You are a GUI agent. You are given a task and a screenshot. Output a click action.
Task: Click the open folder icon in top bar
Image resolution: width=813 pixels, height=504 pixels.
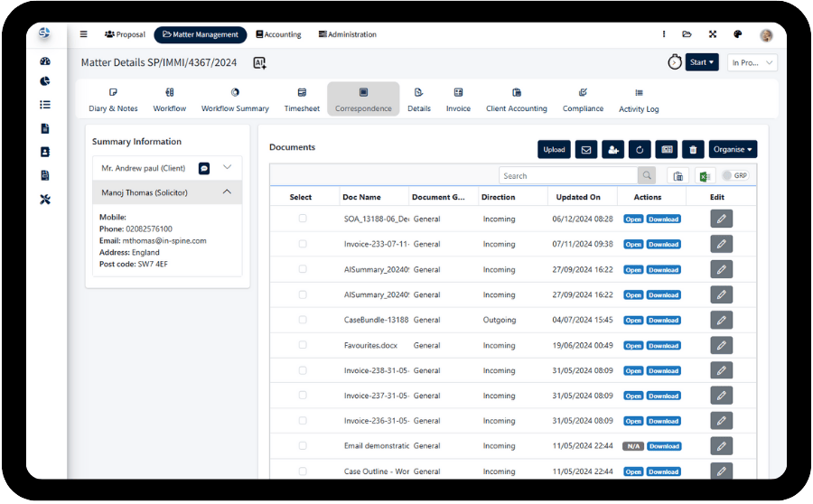687,34
